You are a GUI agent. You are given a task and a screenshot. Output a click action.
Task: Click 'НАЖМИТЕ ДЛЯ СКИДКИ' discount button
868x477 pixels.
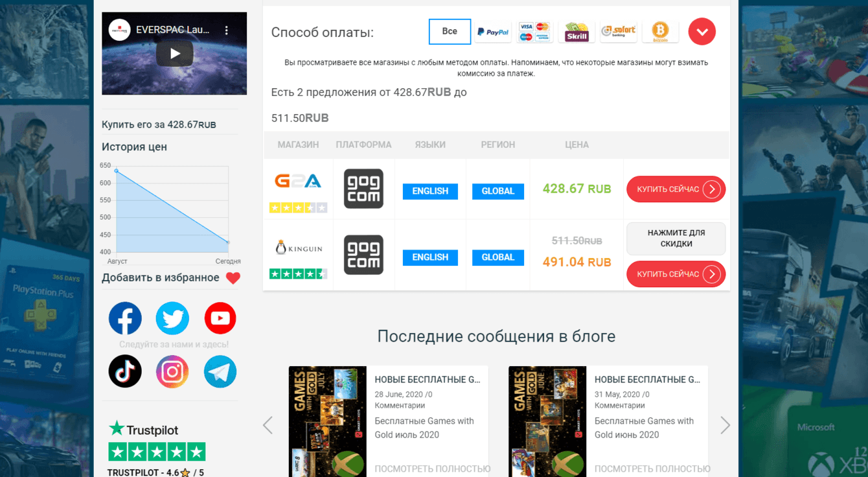tap(676, 238)
